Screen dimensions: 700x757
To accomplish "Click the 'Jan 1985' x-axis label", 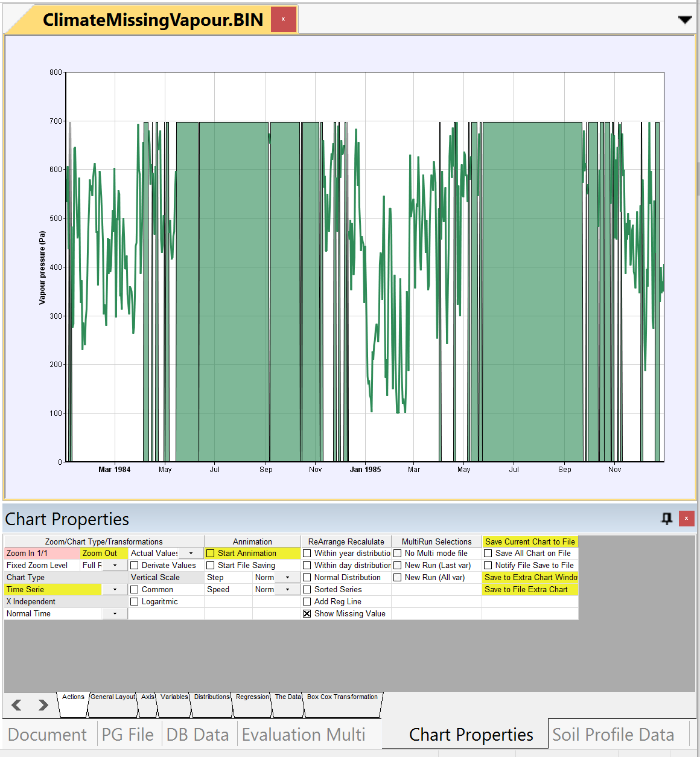I will tap(366, 470).
